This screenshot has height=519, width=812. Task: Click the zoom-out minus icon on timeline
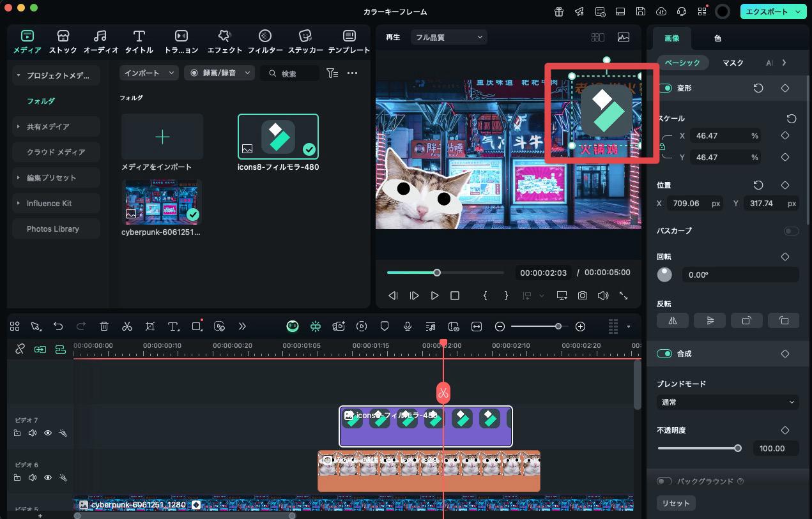coord(500,326)
